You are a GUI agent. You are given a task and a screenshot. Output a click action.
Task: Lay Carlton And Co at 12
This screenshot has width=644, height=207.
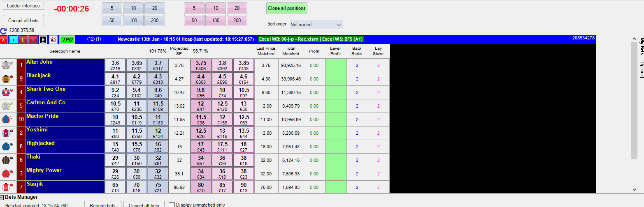click(201, 106)
